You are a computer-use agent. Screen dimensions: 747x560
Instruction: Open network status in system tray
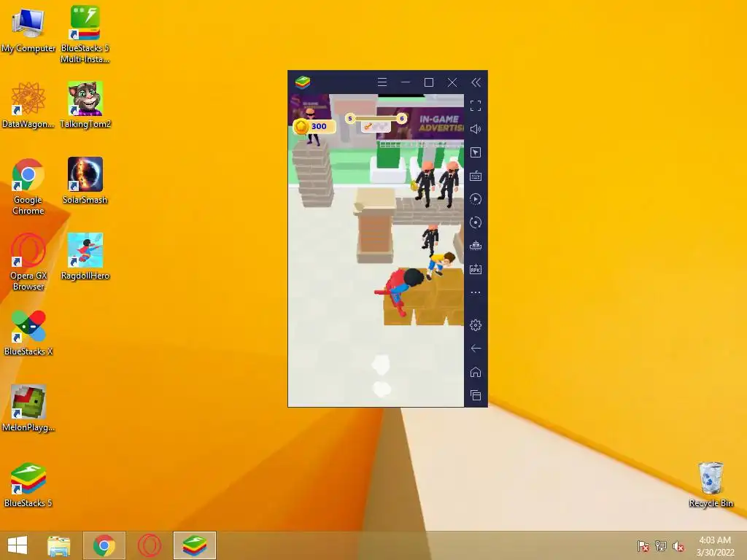pyautogui.click(x=660, y=545)
